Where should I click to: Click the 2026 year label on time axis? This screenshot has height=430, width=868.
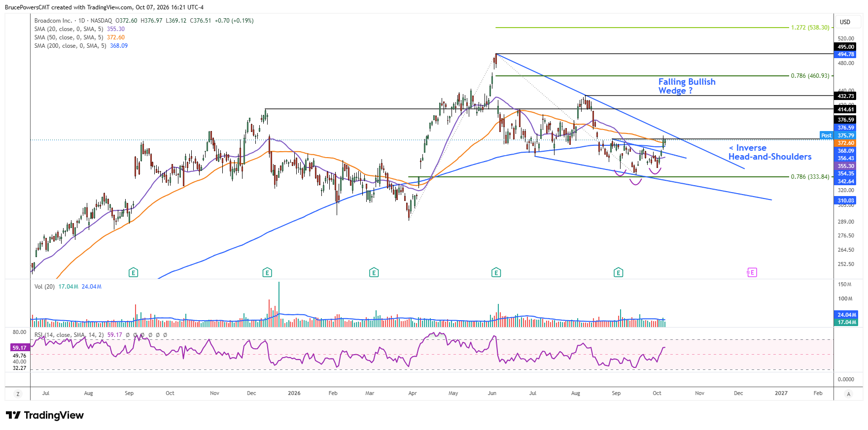pyautogui.click(x=294, y=393)
